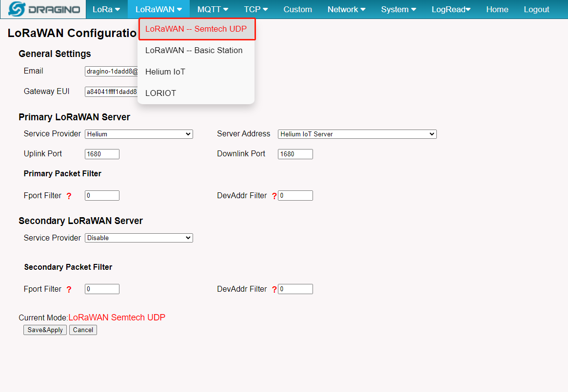Open the Network menu
Image resolution: width=568 pixels, height=392 pixels.
[x=346, y=9]
